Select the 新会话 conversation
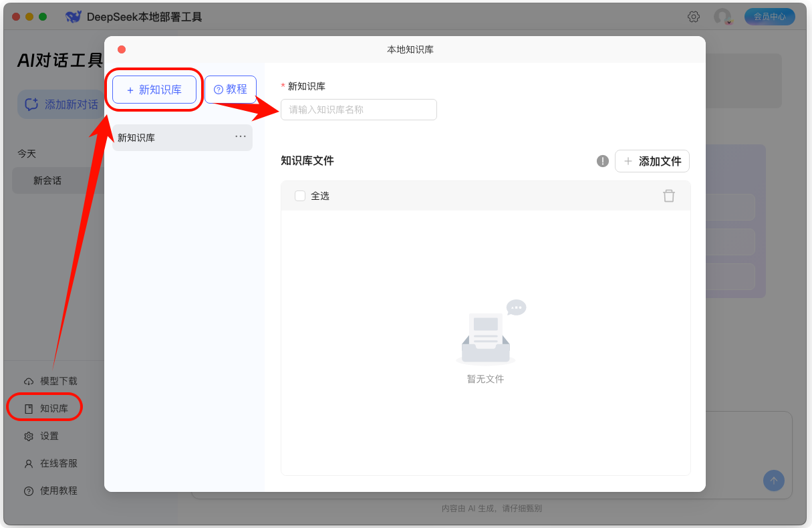The height and width of the screenshot is (528, 812). [58, 180]
